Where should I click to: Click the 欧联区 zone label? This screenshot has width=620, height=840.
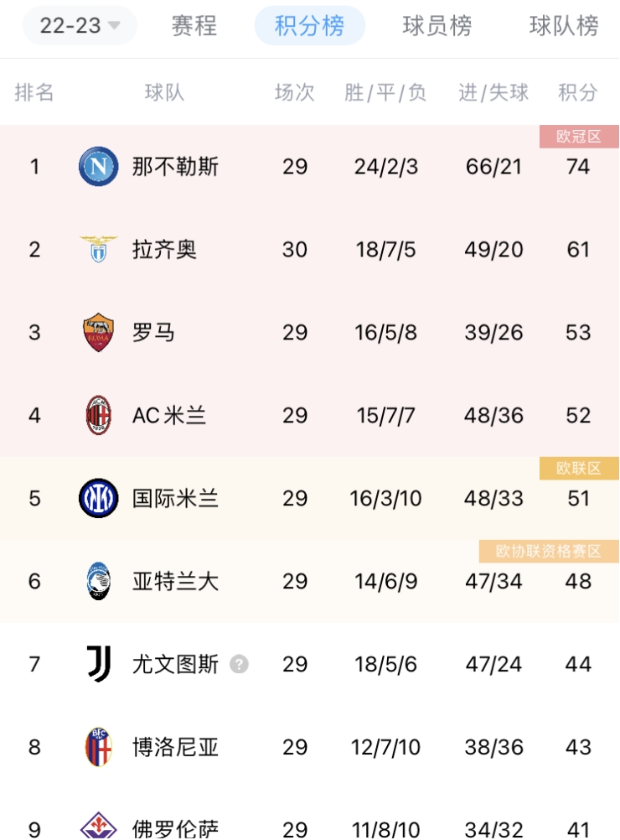pyautogui.click(x=579, y=469)
